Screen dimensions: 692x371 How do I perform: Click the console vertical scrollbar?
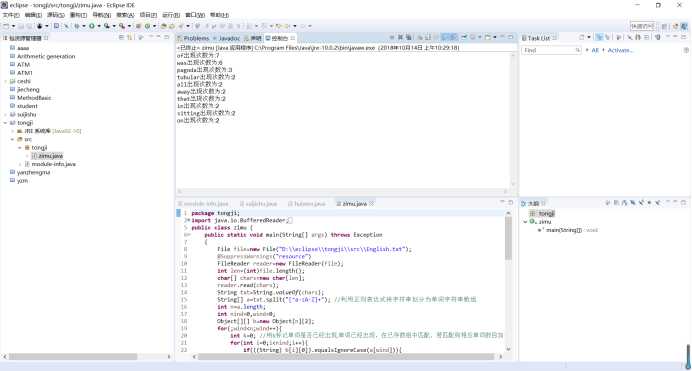(x=513, y=119)
